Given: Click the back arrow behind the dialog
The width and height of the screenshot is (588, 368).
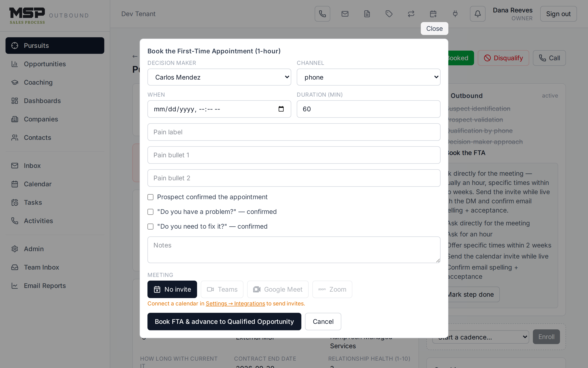Looking at the screenshot, I should pos(135,57).
